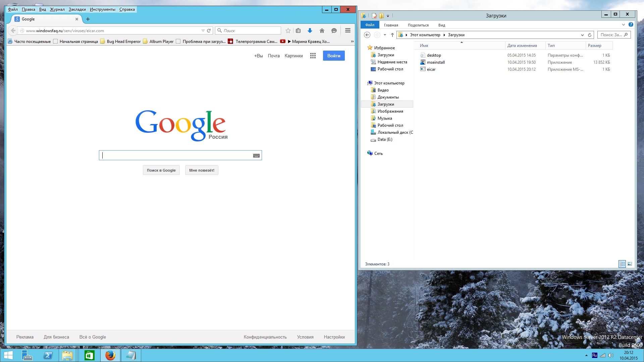
Task: Bookmark this page with star icon
Action: (288, 31)
